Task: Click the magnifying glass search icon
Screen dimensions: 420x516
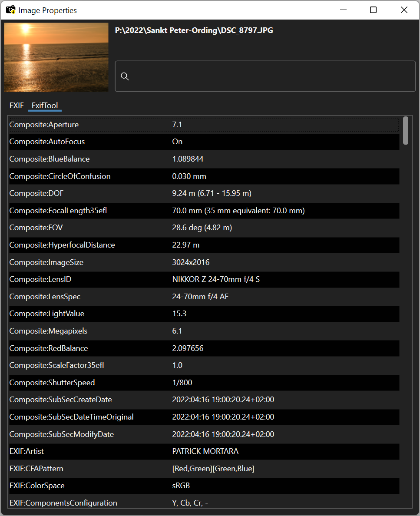Action: tap(125, 76)
